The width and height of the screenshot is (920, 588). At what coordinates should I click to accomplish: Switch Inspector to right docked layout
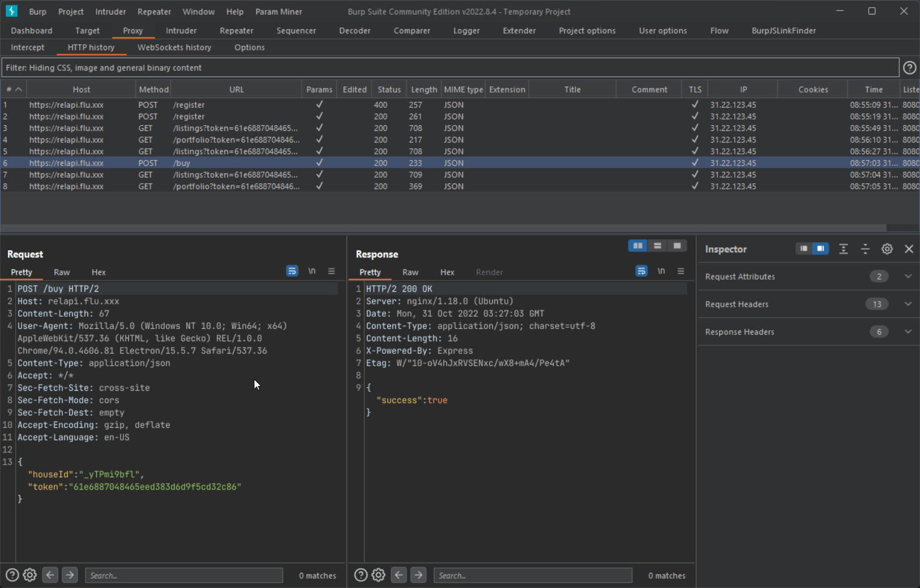click(820, 249)
